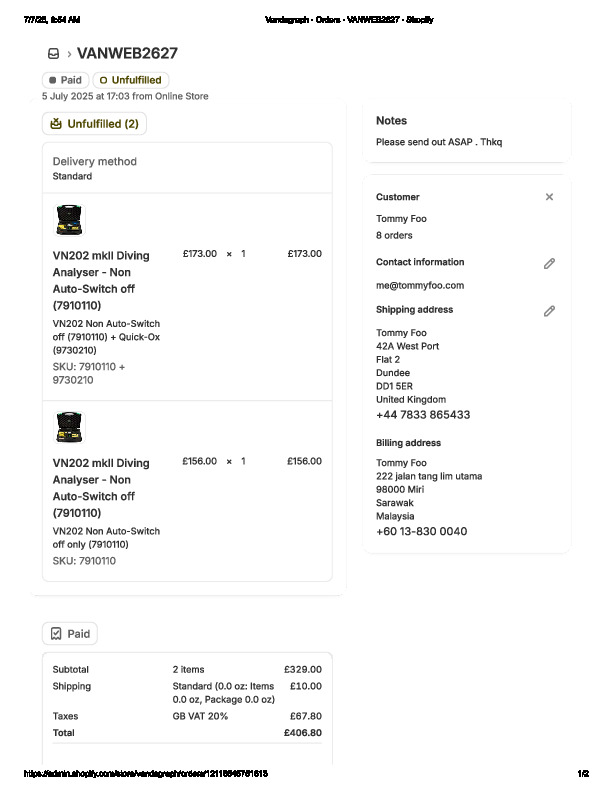Open the £173.00 VN202 mkII product title
The image size is (612, 792).
point(101,280)
